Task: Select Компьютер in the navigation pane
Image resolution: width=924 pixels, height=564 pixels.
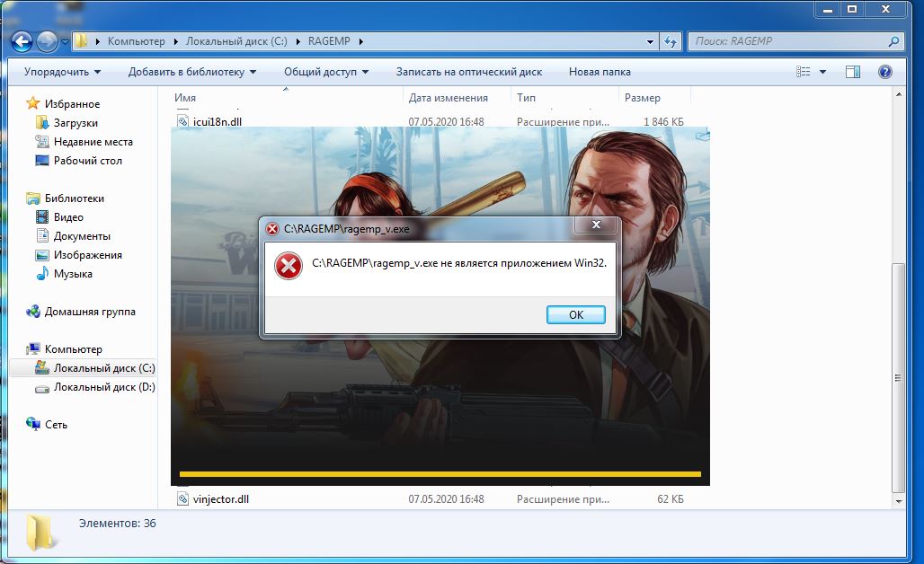Action: [x=73, y=348]
